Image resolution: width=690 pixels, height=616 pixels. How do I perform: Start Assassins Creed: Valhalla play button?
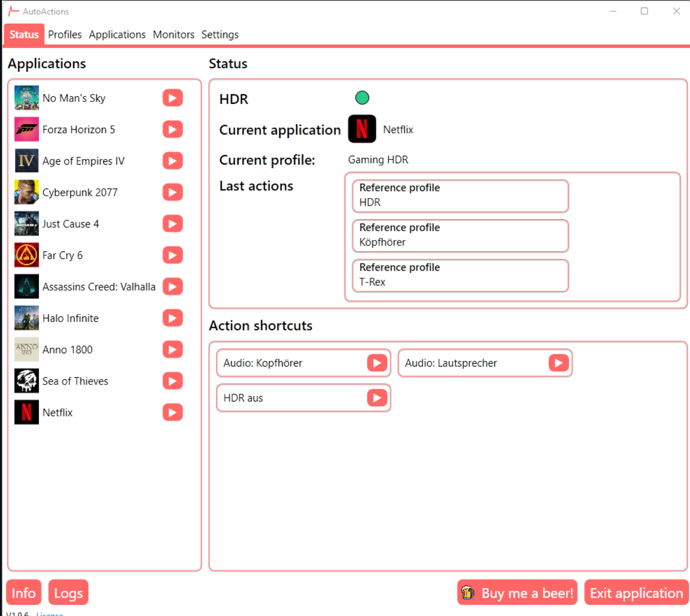(173, 287)
